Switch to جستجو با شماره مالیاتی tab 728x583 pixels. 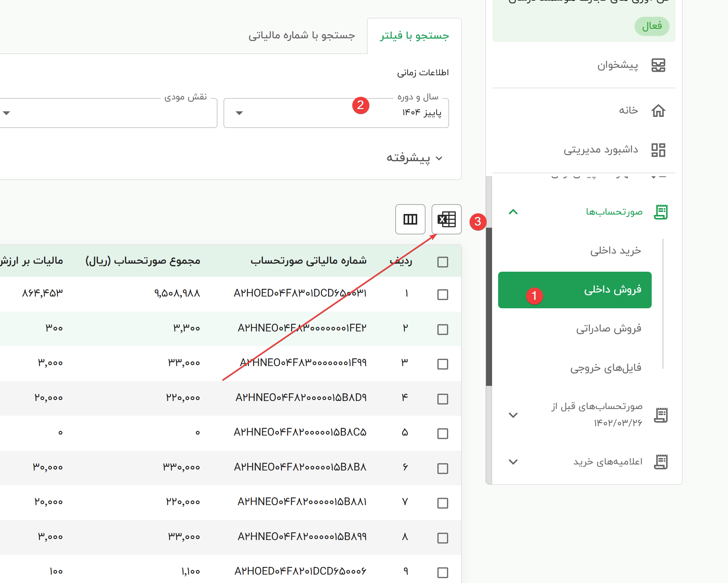point(301,35)
